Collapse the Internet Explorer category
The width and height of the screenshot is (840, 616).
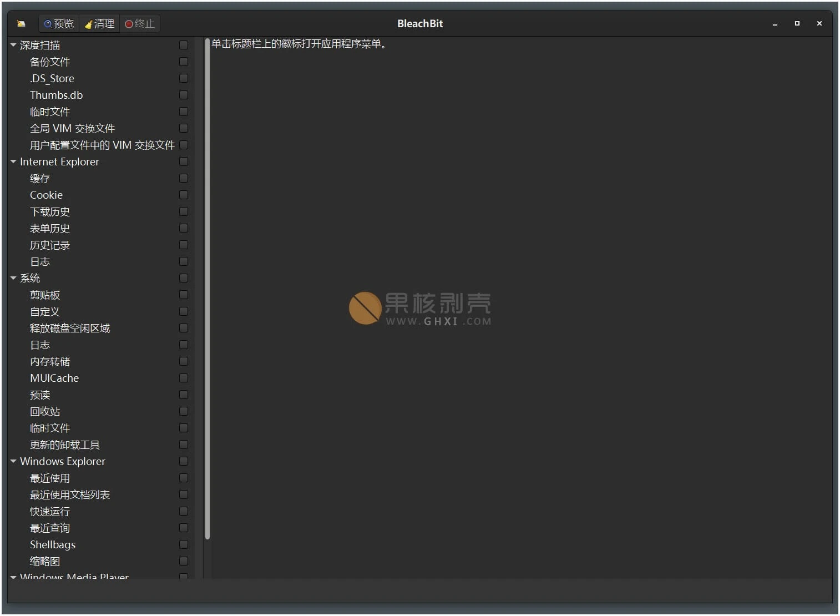pos(13,161)
